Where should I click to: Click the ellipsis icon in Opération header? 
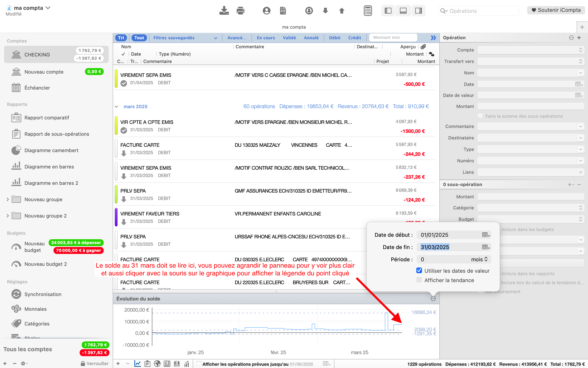click(571, 38)
